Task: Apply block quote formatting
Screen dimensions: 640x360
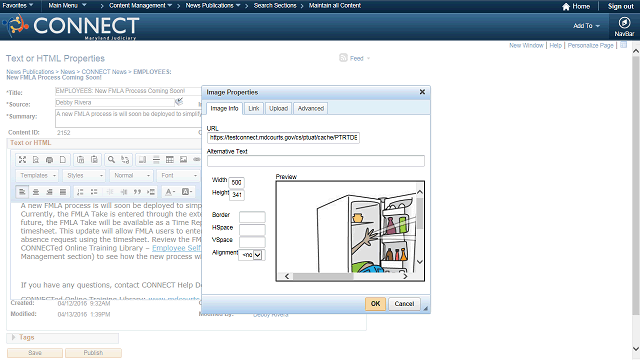Action: 137,192
